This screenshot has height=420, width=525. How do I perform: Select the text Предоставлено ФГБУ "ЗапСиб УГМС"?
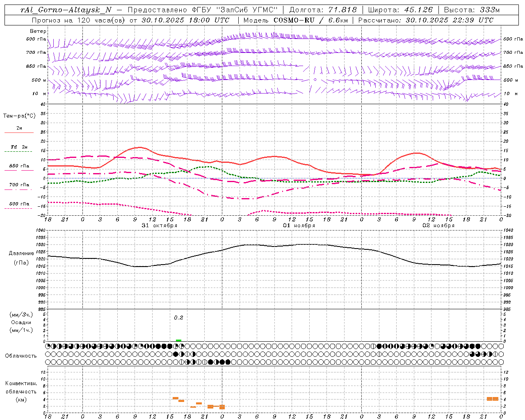click(203, 10)
